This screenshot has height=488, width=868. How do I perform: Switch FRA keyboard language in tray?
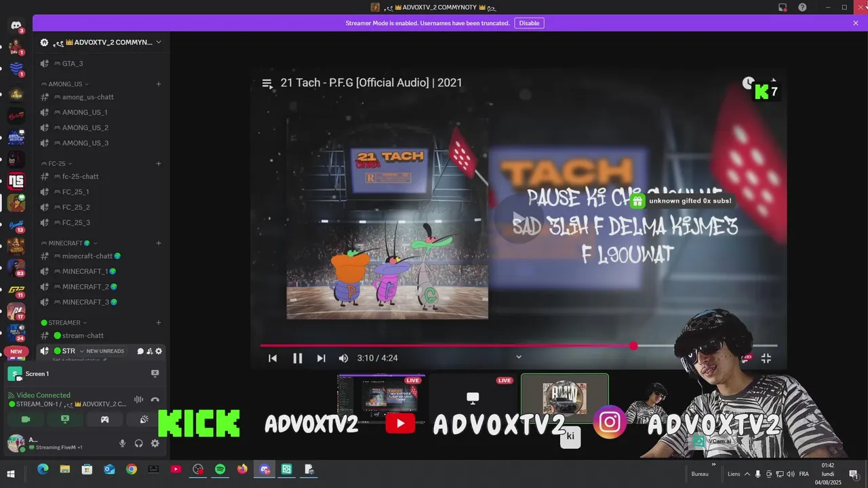click(x=804, y=474)
